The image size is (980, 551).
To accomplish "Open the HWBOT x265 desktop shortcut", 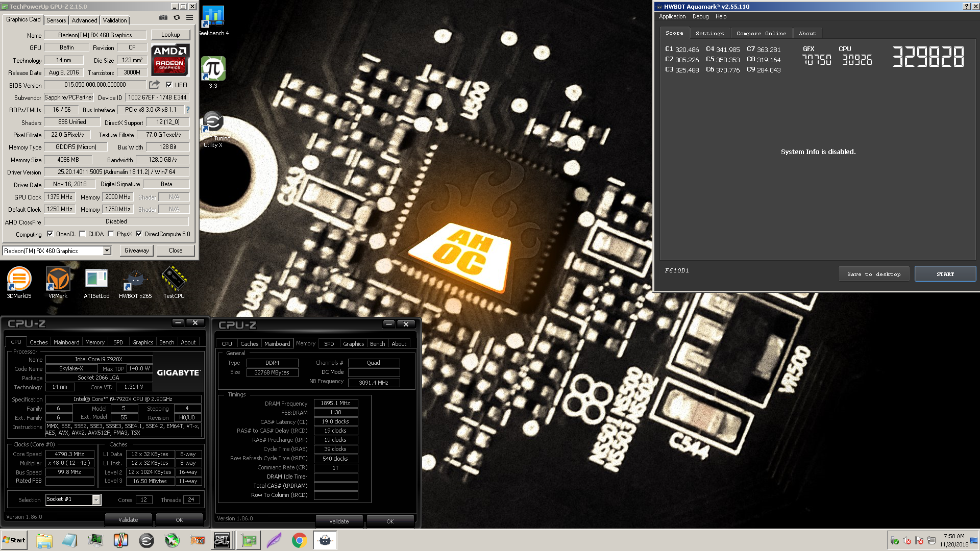I will click(x=135, y=283).
